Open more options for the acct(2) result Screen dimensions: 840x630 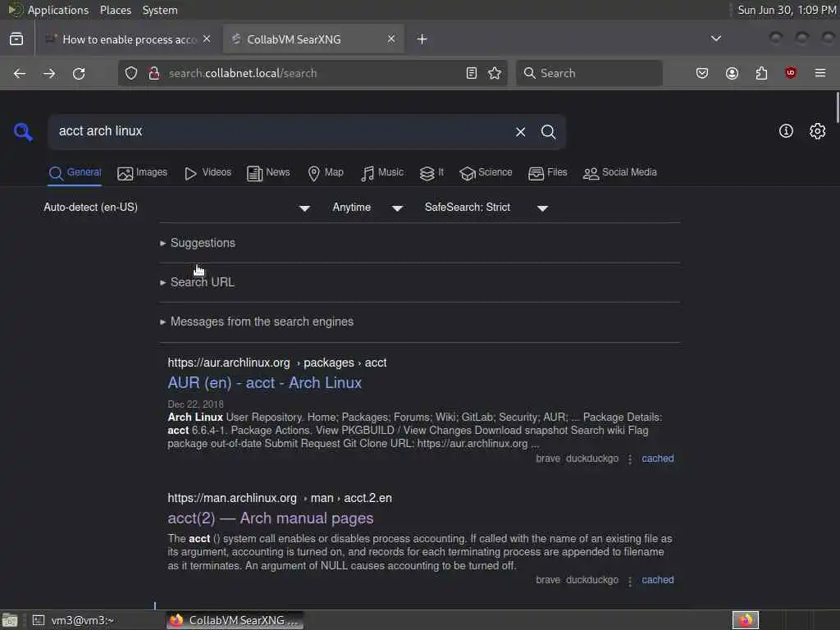click(630, 581)
